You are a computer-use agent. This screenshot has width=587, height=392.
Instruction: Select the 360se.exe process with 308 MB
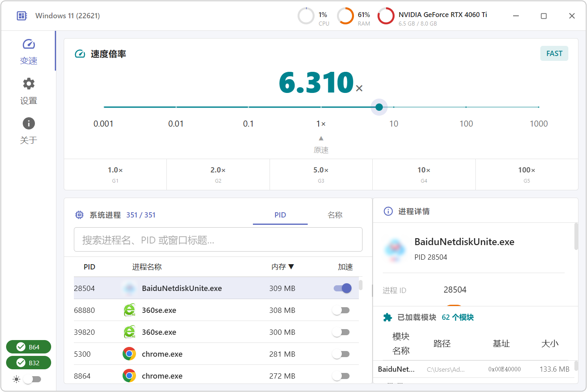click(x=216, y=310)
